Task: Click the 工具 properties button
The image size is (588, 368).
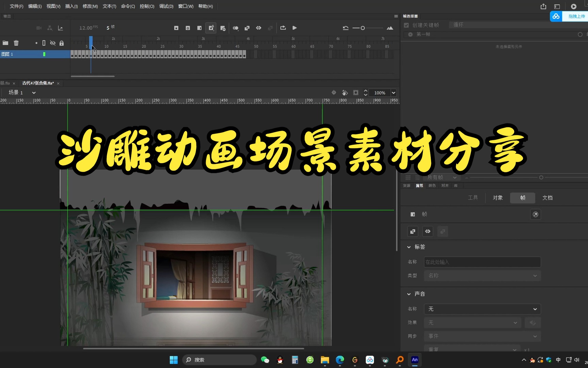Action: click(x=473, y=198)
